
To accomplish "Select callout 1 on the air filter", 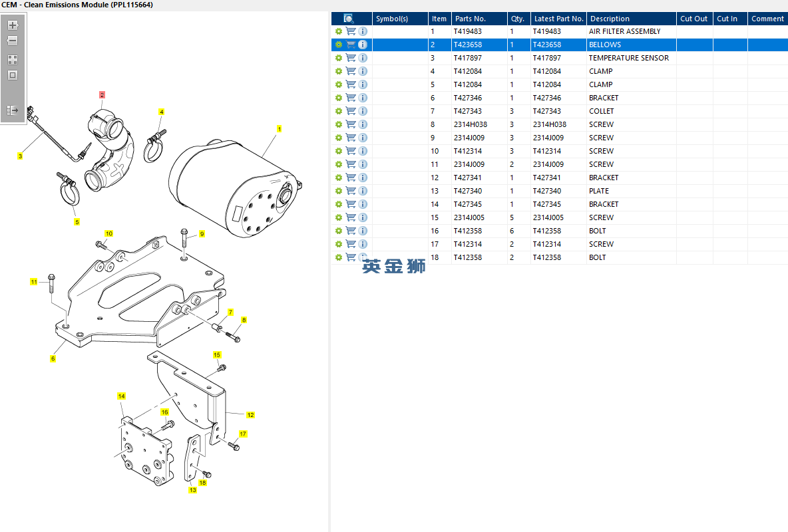I will point(280,129).
